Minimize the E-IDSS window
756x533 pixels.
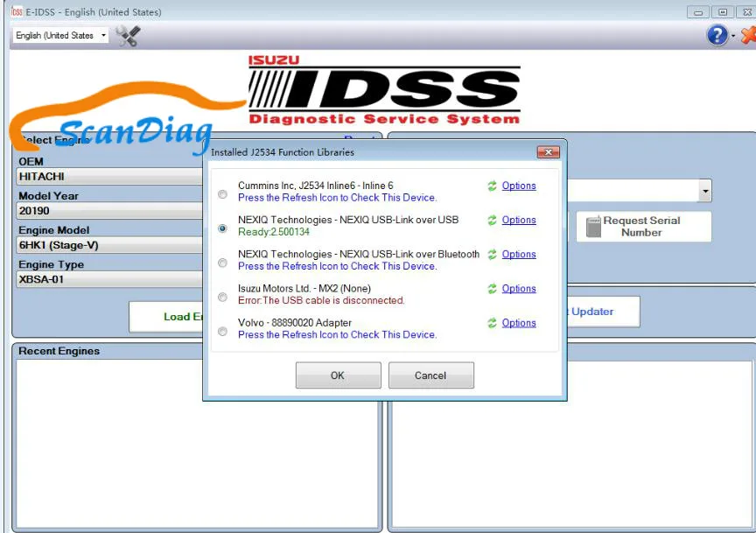(698, 12)
